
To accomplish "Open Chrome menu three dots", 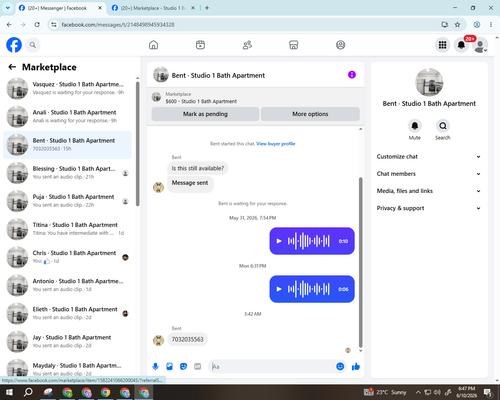I will pos(491,24).
